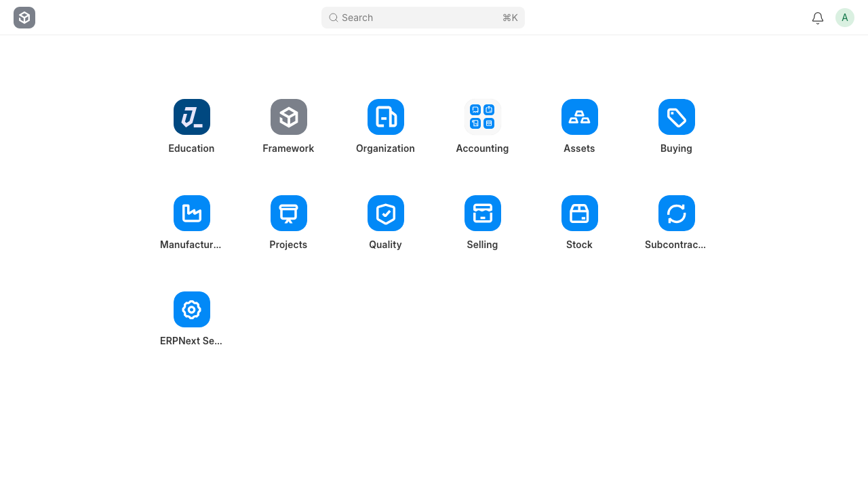Open the Accounting module icon
This screenshot has width=868, height=488.
[x=483, y=117]
